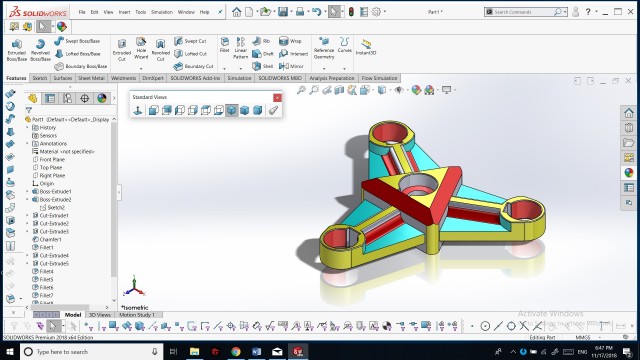Choose the Swept Cut tool

click(190, 41)
